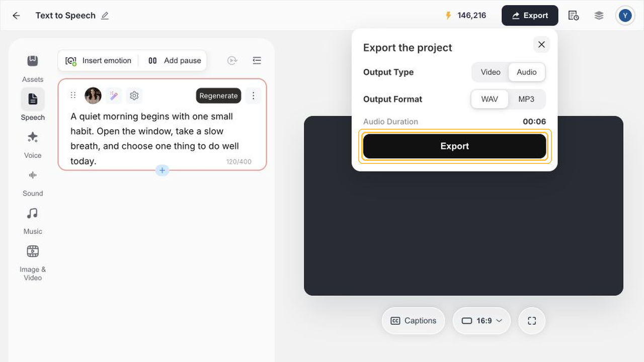Screen dimensions: 644x362
Task: Add a new speech block with plus button
Action: [162, 170]
